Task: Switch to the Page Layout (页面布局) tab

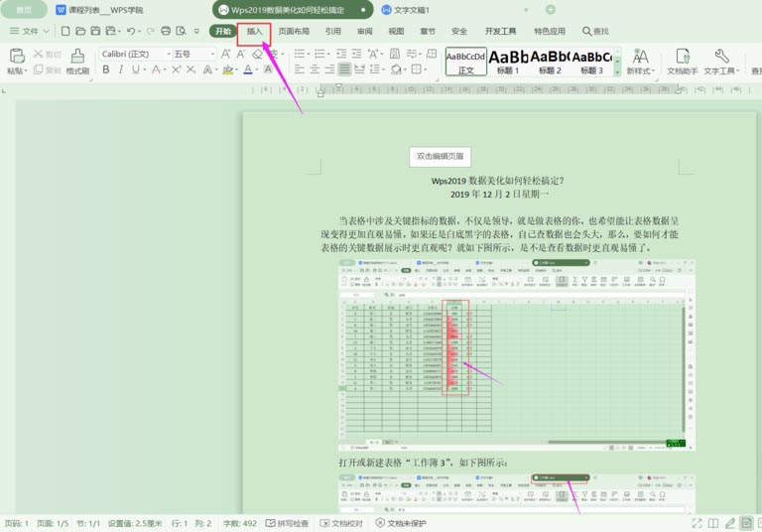Action: 294,31
